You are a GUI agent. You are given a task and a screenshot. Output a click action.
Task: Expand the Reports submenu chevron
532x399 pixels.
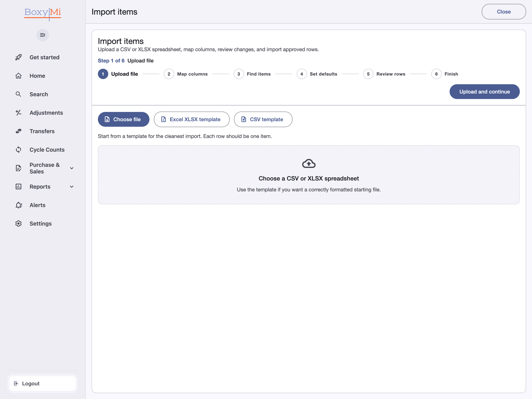click(72, 187)
